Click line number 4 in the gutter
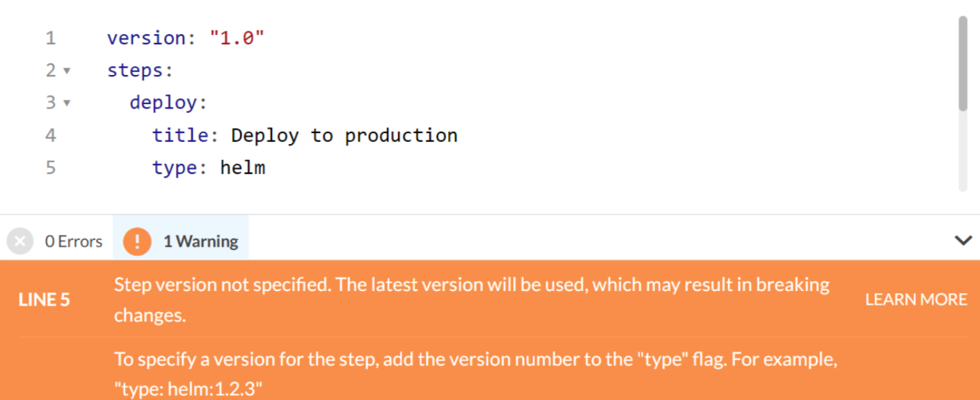This screenshot has width=980, height=400. 50,135
